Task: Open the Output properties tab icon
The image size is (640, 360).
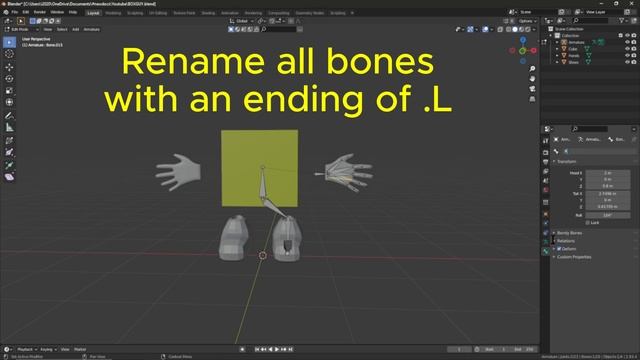Action: 546,162
